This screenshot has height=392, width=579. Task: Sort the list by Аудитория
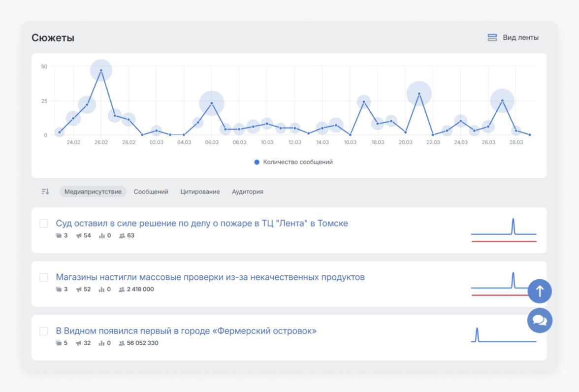coord(247,192)
